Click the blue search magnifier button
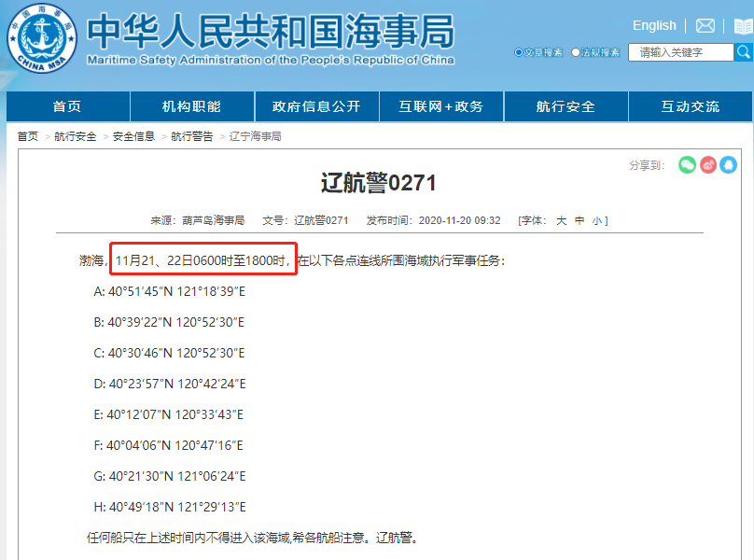 [744, 52]
